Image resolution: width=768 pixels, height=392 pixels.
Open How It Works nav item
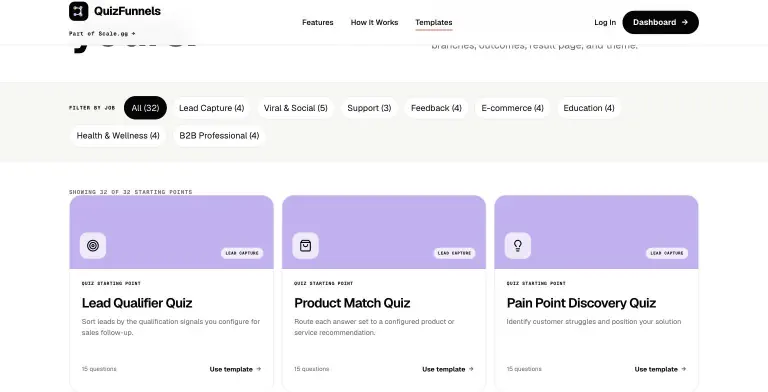point(374,23)
